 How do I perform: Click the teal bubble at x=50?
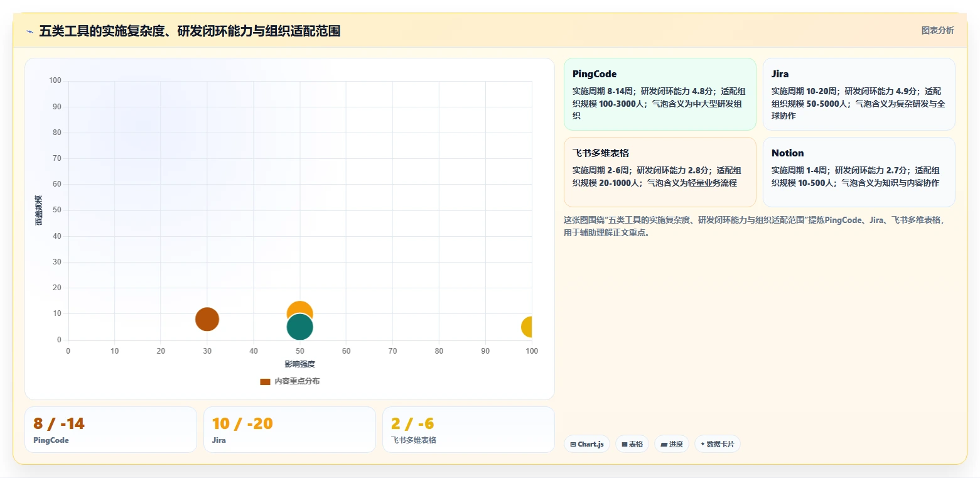(x=300, y=327)
